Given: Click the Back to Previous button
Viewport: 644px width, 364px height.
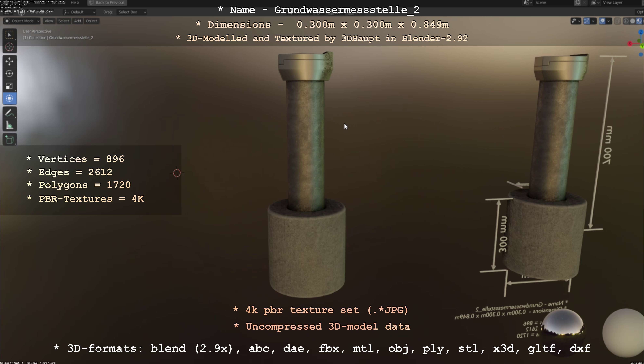Looking at the screenshot, I should click(x=107, y=2).
